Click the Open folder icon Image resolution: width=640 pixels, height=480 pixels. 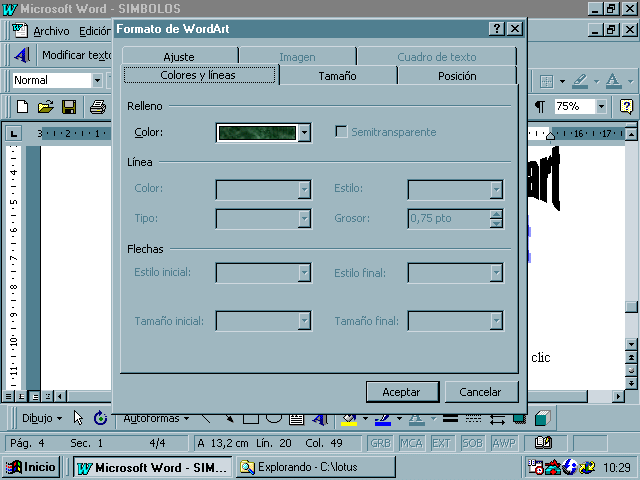click(46, 107)
